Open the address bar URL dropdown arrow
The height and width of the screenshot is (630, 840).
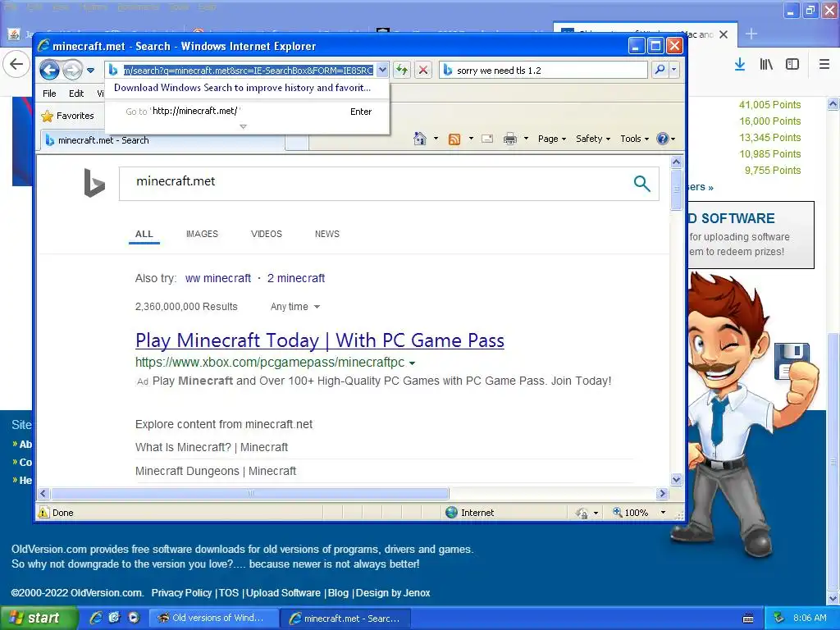coord(382,70)
